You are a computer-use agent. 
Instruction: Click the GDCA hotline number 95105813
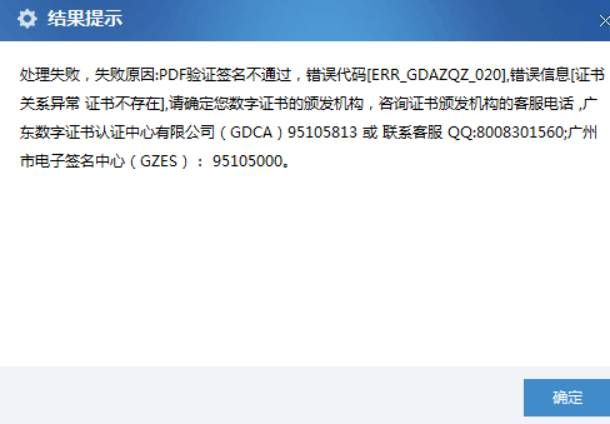click(322, 132)
